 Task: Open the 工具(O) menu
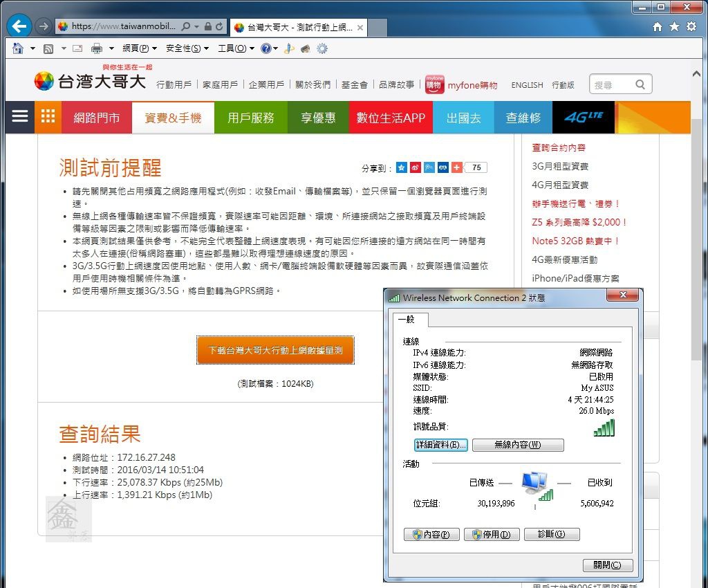pyautogui.click(x=236, y=48)
